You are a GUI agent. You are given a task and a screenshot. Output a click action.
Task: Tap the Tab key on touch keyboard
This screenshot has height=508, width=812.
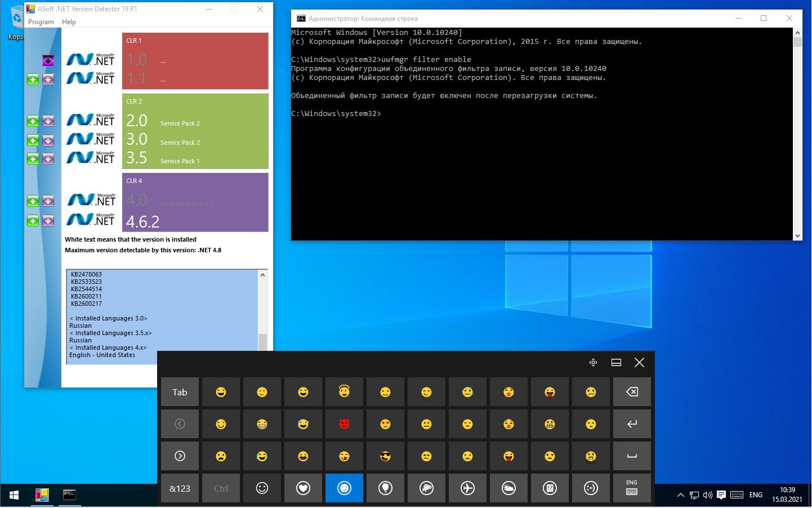[x=180, y=392]
